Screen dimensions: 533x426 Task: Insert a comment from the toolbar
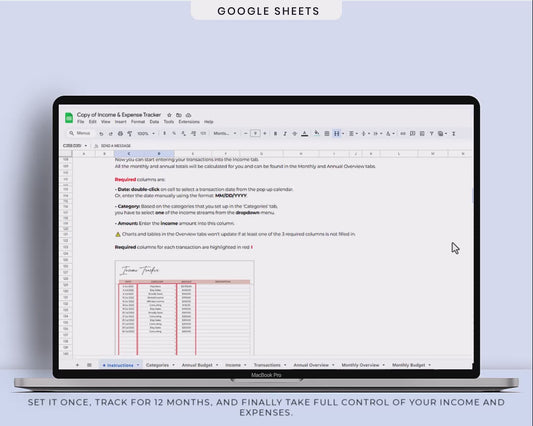(x=412, y=133)
